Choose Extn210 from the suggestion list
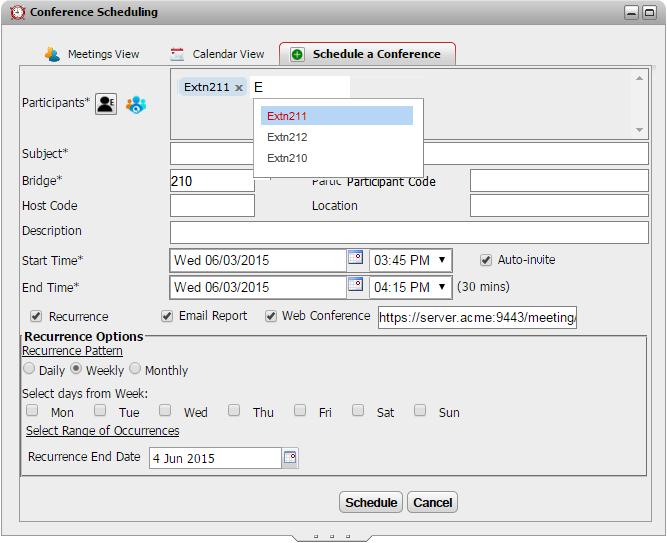Image resolution: width=667 pixels, height=543 pixels. 337,158
